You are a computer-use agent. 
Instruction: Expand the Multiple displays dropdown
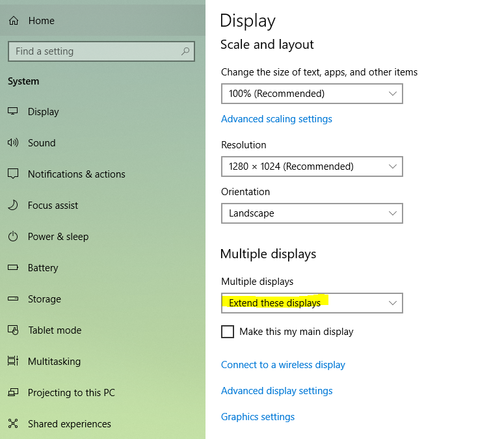pyautogui.click(x=312, y=303)
